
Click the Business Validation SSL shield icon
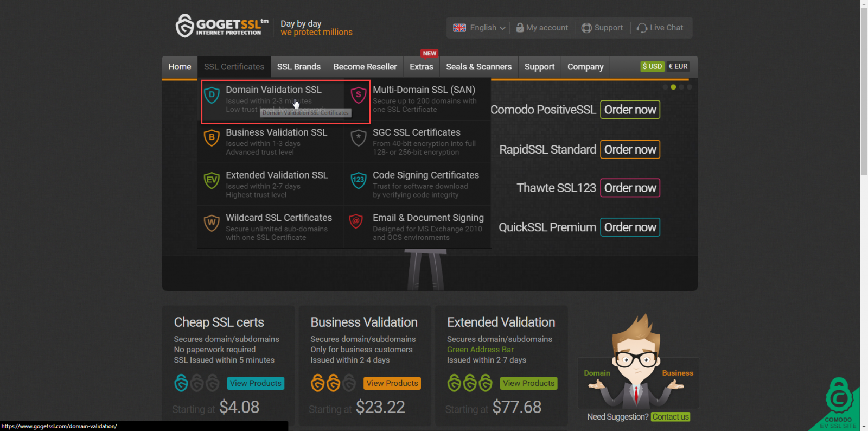212,138
